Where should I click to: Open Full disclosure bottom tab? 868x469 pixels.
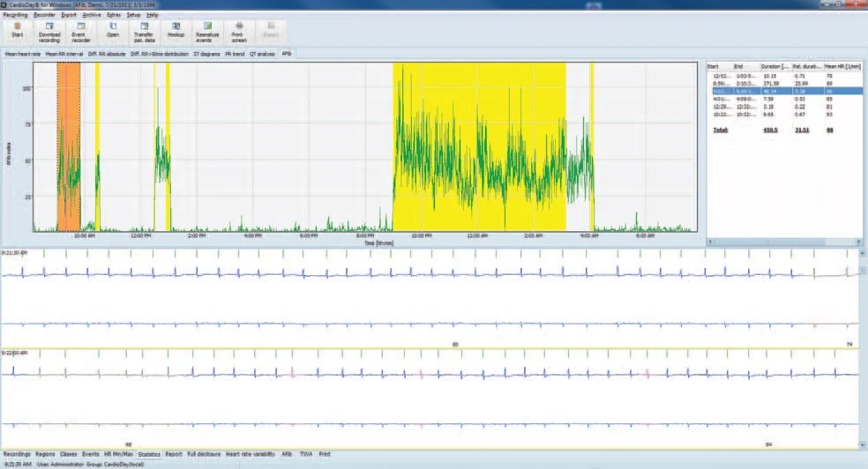pos(204,454)
